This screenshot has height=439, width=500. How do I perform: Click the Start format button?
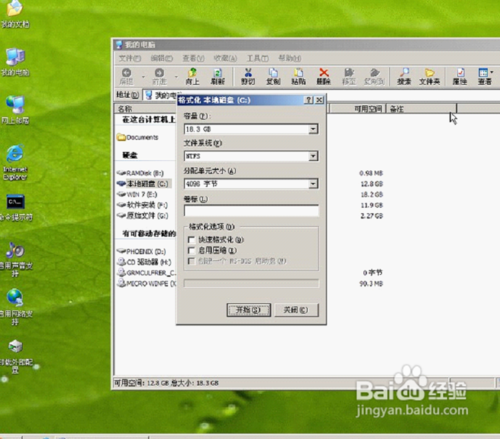point(249,310)
